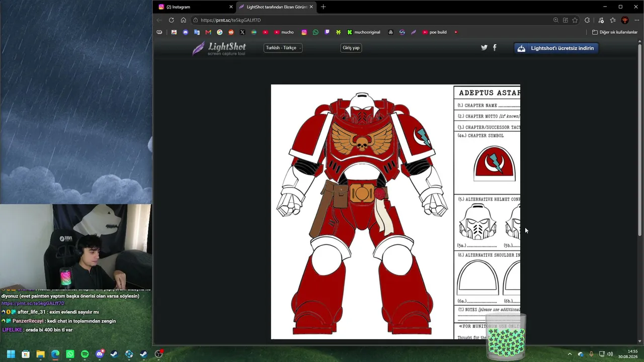644x362 pixels.
Task: Close the LightShot tab
Action: 311,7
